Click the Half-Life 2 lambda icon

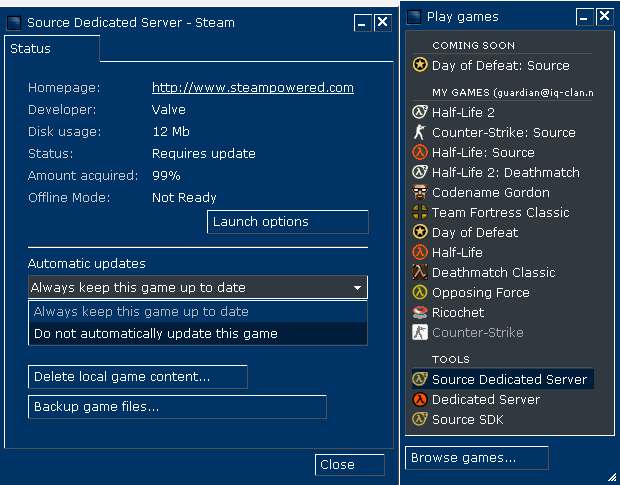click(420, 112)
